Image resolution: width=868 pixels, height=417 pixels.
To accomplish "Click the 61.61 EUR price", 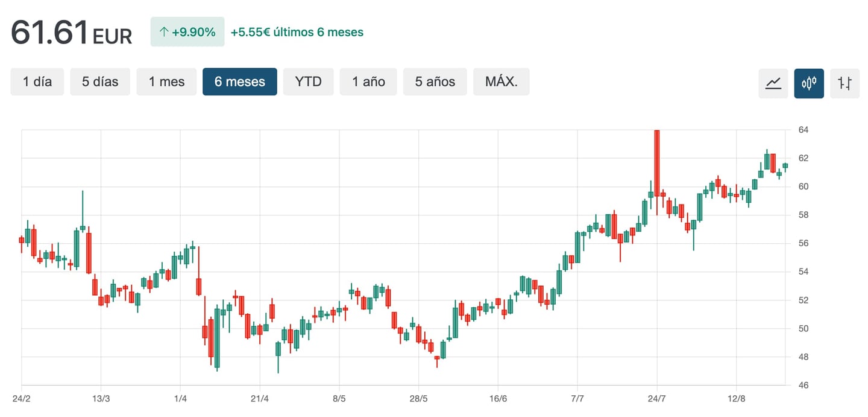I will [71, 32].
